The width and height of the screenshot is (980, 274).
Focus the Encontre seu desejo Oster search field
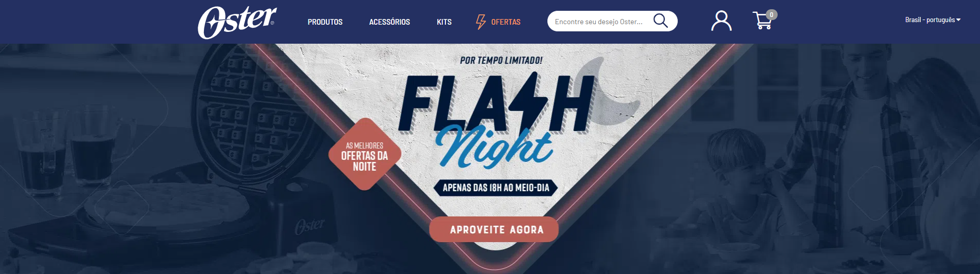pyautogui.click(x=600, y=21)
